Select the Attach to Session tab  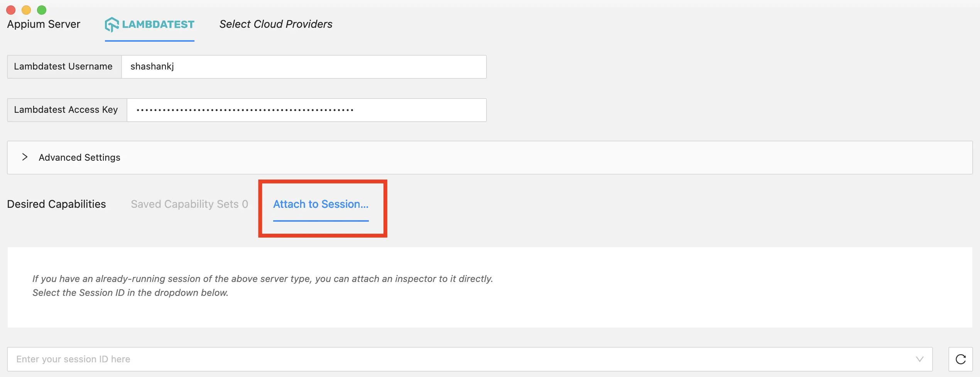tap(321, 204)
